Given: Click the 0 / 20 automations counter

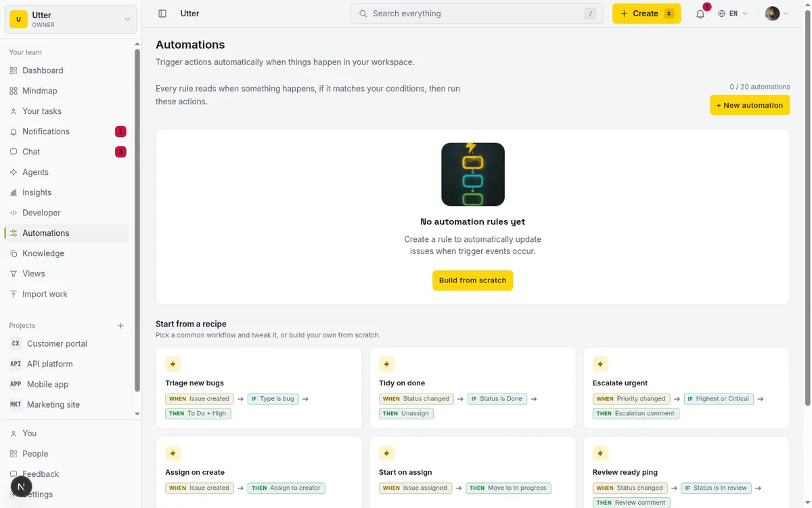Looking at the screenshot, I should [759, 87].
